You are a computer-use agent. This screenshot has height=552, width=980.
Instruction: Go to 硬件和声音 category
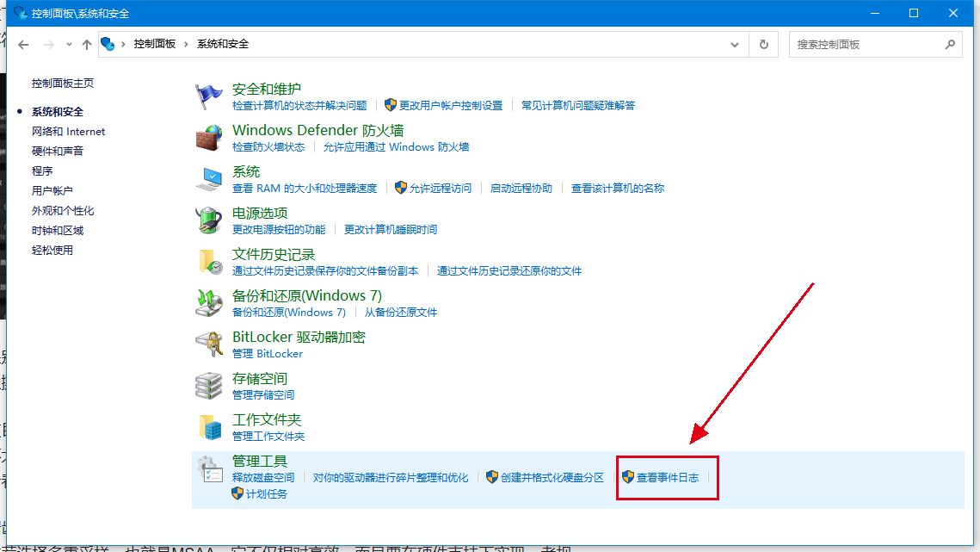pos(58,152)
